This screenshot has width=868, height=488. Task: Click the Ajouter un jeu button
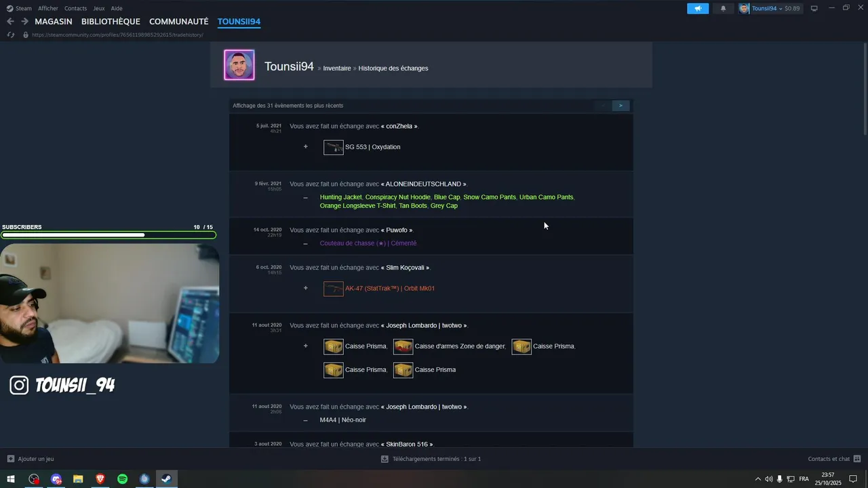pos(31,459)
